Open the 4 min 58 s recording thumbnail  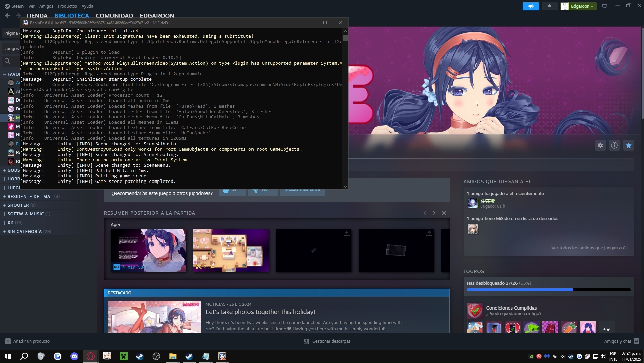click(148, 250)
